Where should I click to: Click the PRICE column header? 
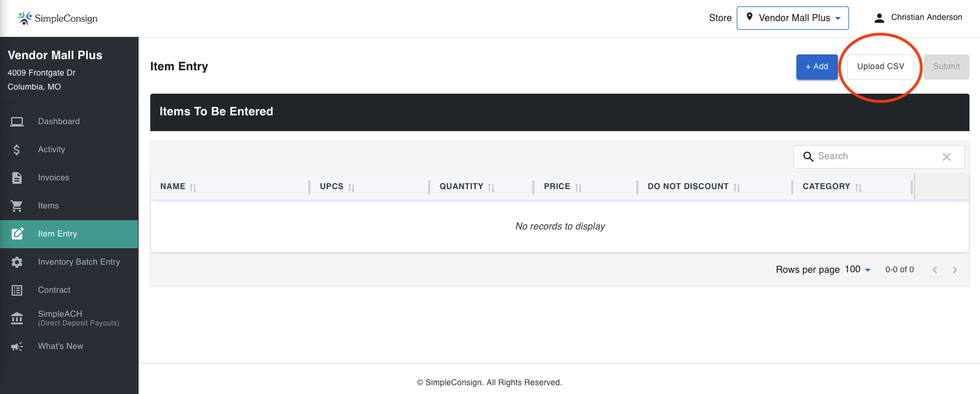pos(557,187)
